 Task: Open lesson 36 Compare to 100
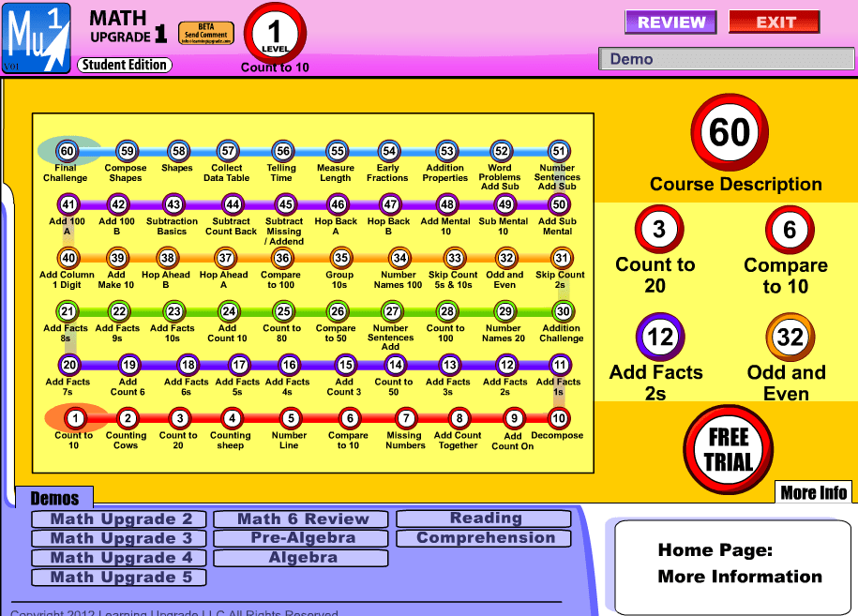click(x=282, y=258)
